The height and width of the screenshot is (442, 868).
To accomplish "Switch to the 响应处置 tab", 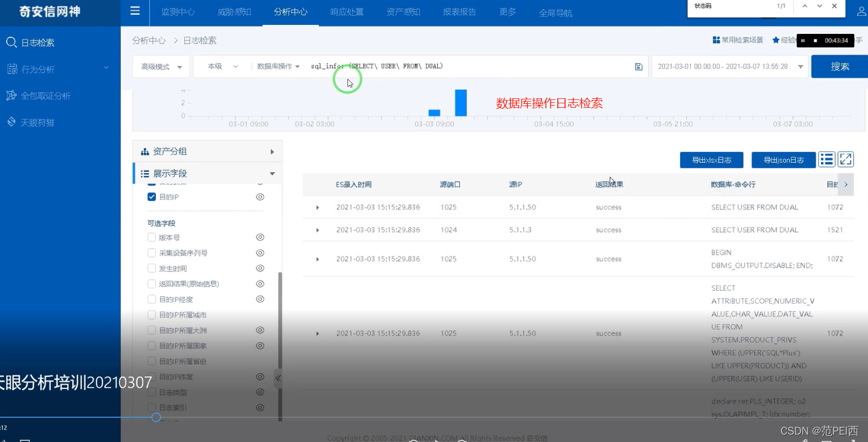I will [x=347, y=12].
